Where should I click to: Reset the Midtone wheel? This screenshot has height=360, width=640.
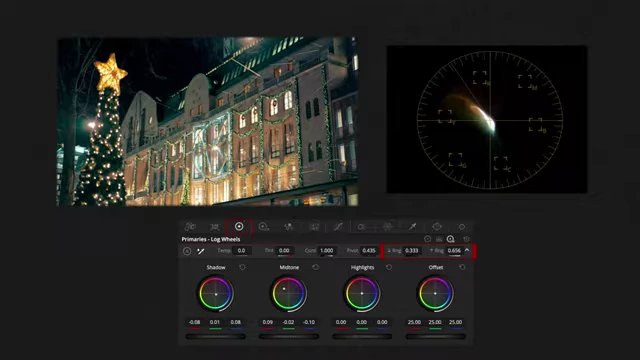[316, 267]
